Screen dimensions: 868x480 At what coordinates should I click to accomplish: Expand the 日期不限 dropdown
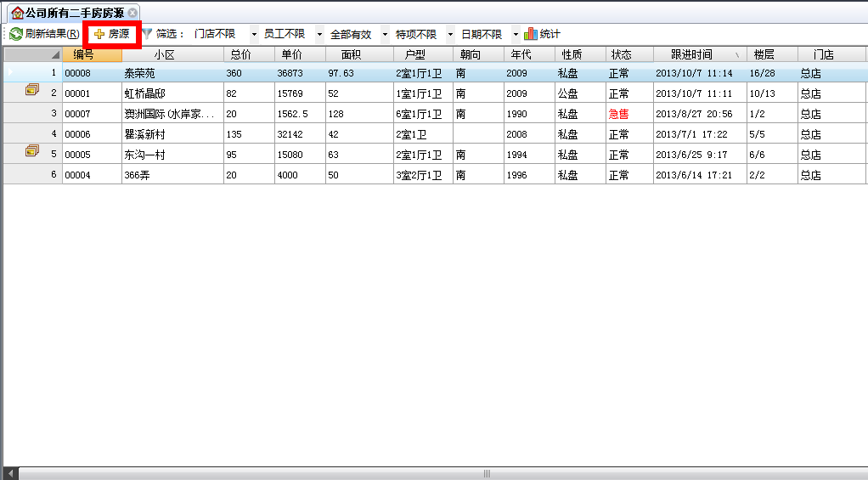(x=516, y=34)
